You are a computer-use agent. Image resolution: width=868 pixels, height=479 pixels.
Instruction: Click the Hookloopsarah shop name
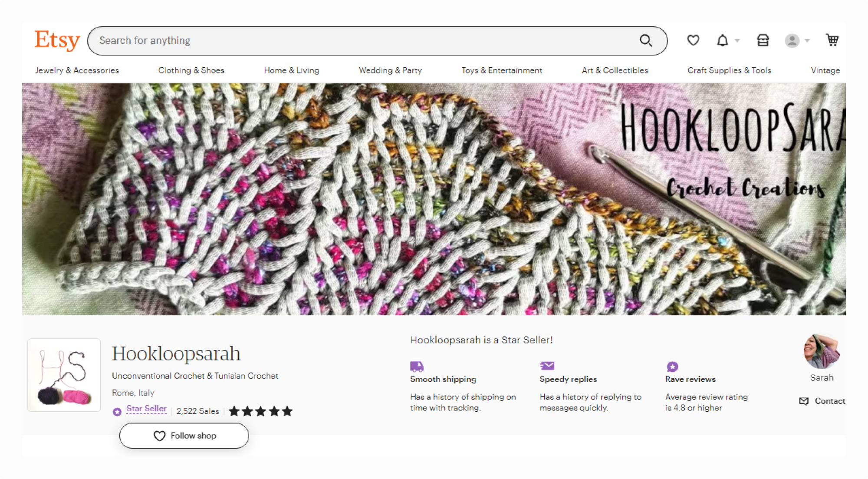[x=176, y=353]
